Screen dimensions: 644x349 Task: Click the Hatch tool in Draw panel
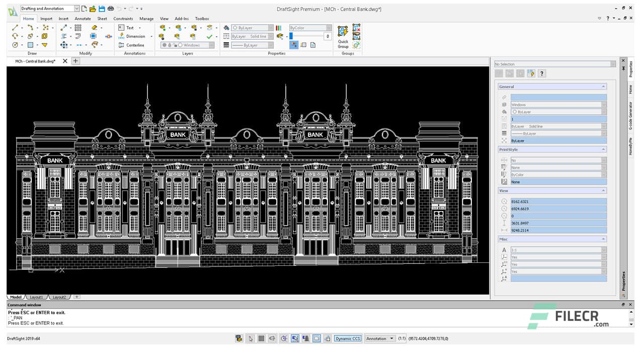pyautogui.click(x=30, y=45)
